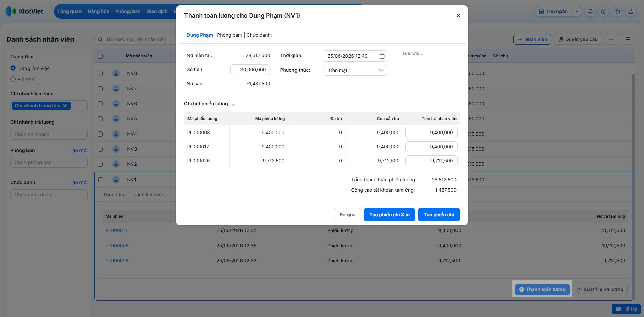Open payslip link PL000008 in the list
The image size is (644, 317).
point(117,246)
